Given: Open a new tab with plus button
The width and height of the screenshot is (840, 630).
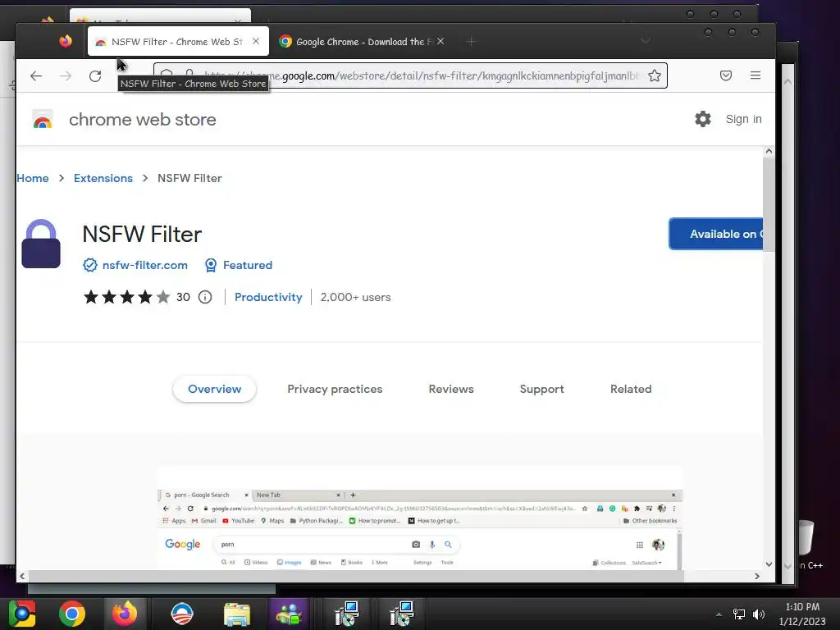Looking at the screenshot, I should (x=471, y=41).
